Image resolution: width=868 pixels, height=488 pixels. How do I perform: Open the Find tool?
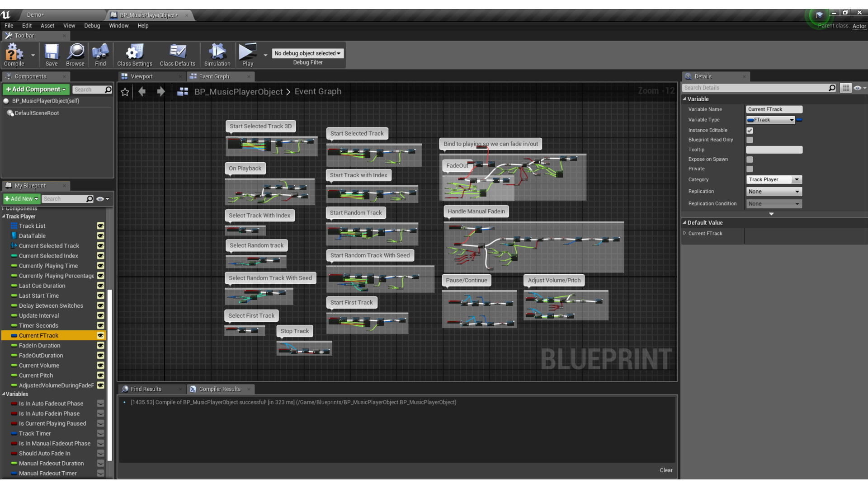tap(100, 54)
